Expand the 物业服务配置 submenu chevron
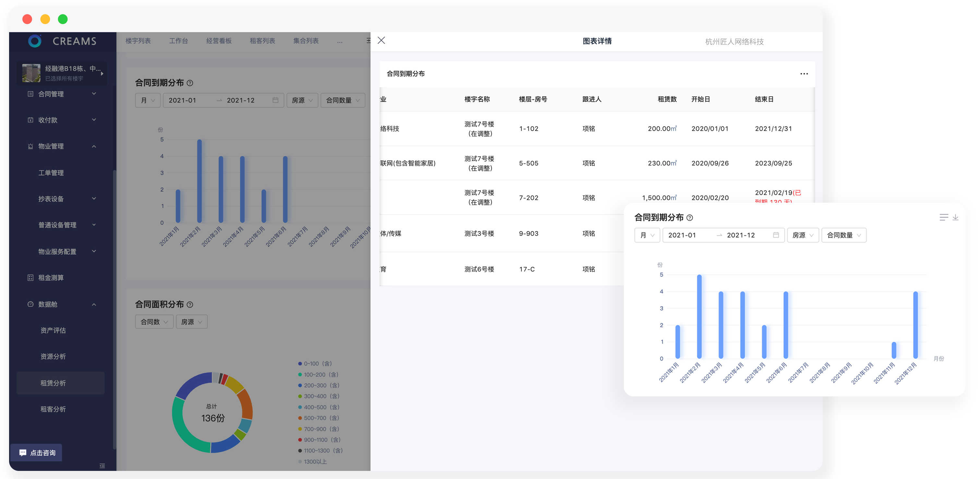 click(x=94, y=251)
